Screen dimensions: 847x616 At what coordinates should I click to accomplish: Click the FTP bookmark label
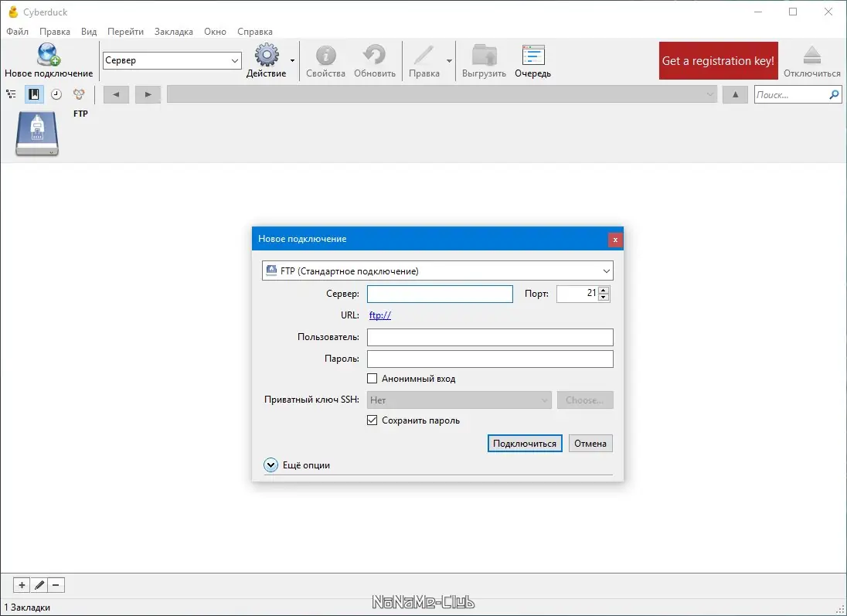(x=80, y=114)
